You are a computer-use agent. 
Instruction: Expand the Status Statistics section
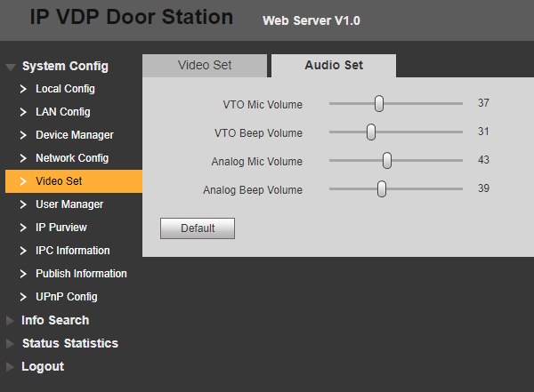[x=69, y=343]
